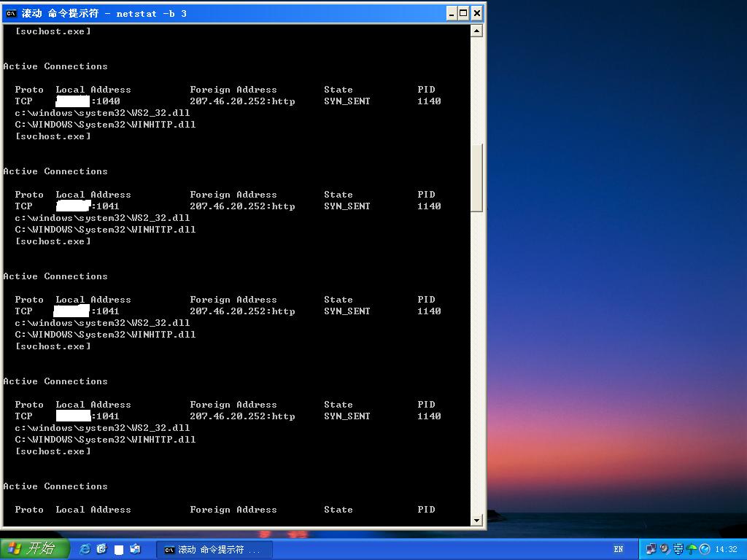
Task: Click the Show Desktop Quick Launch icon
Action: (x=135, y=549)
